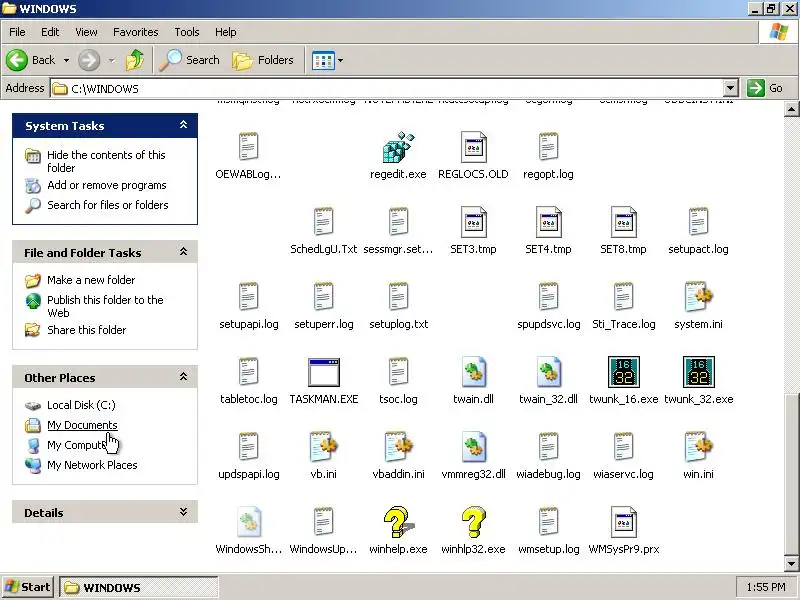Select the TASKMAN.EXE program icon
Viewport: 800px width, 600px height.
(324, 372)
